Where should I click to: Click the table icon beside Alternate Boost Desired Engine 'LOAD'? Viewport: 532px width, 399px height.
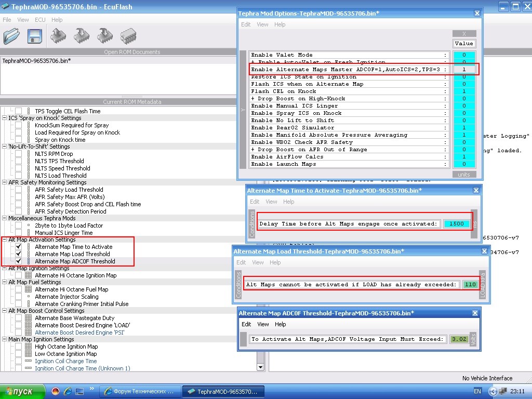(x=29, y=325)
